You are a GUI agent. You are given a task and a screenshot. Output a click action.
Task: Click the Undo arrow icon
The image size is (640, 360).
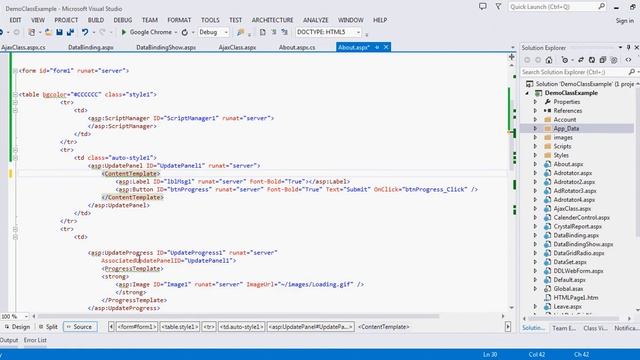coord(84,32)
